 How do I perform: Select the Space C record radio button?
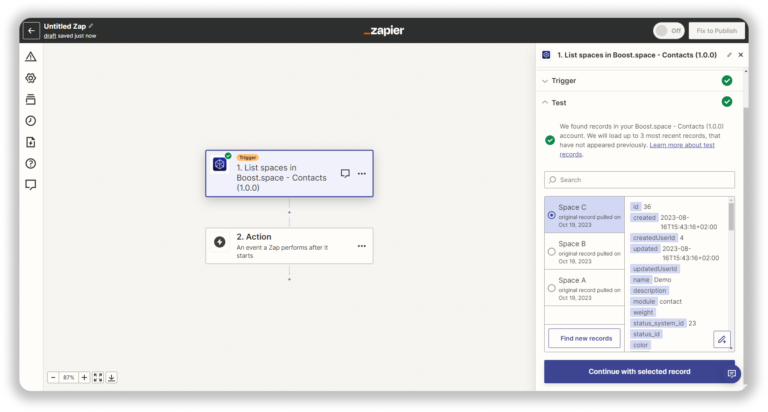click(552, 215)
